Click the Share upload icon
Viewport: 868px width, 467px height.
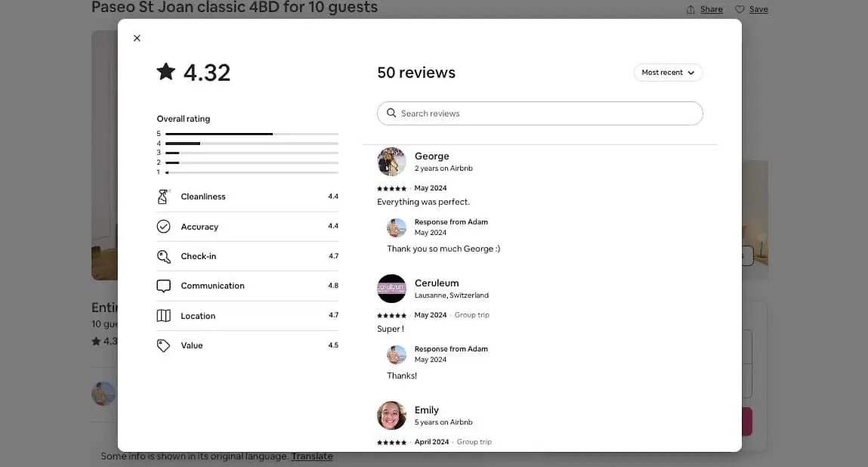click(690, 9)
